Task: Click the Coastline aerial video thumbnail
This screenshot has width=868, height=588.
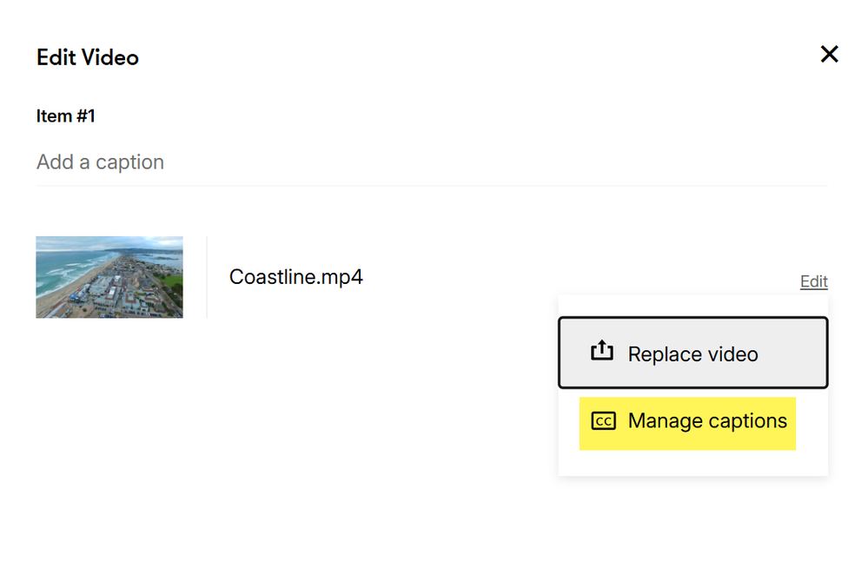Action: (109, 277)
